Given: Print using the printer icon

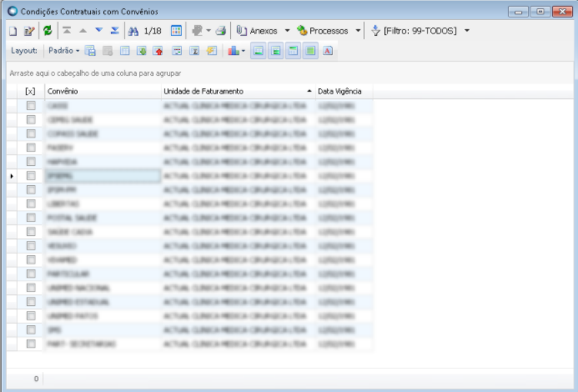Looking at the screenshot, I should coord(221,31).
